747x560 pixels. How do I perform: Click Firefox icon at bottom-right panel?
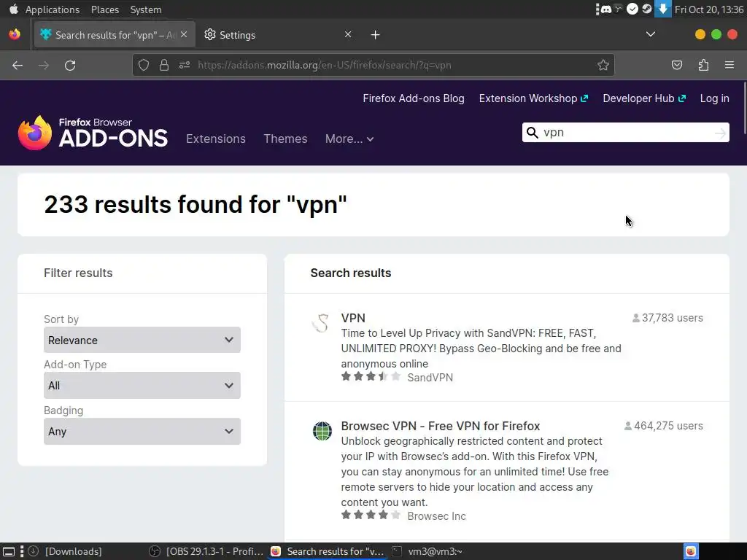pos(691,551)
